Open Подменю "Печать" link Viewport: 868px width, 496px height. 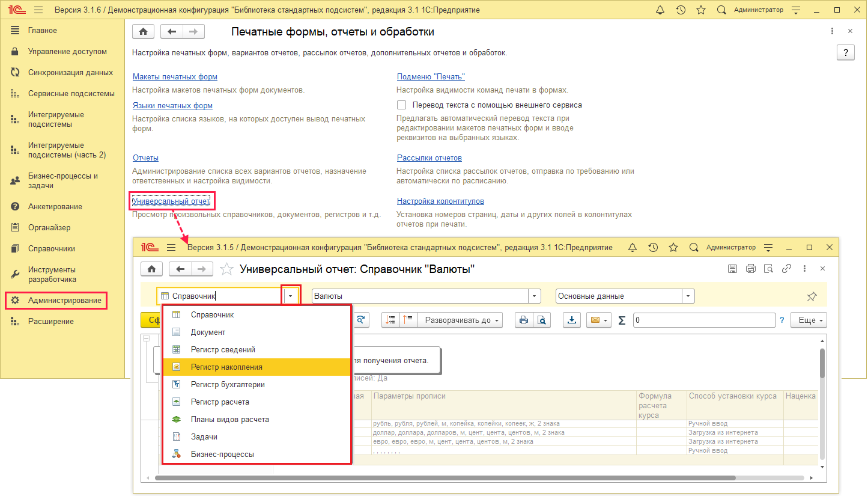pyautogui.click(x=431, y=77)
